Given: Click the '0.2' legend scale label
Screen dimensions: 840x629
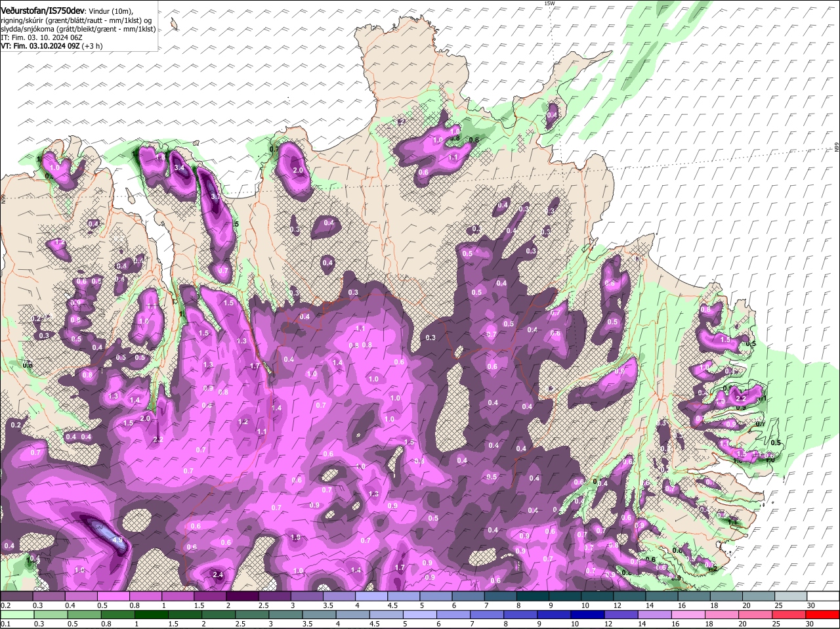Looking at the screenshot, I should point(5,605).
